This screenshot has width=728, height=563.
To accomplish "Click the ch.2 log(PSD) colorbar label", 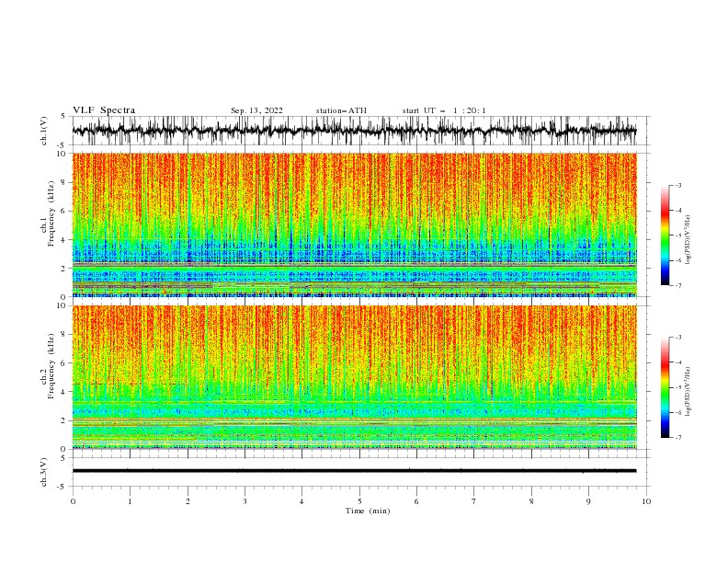I will (x=688, y=392).
